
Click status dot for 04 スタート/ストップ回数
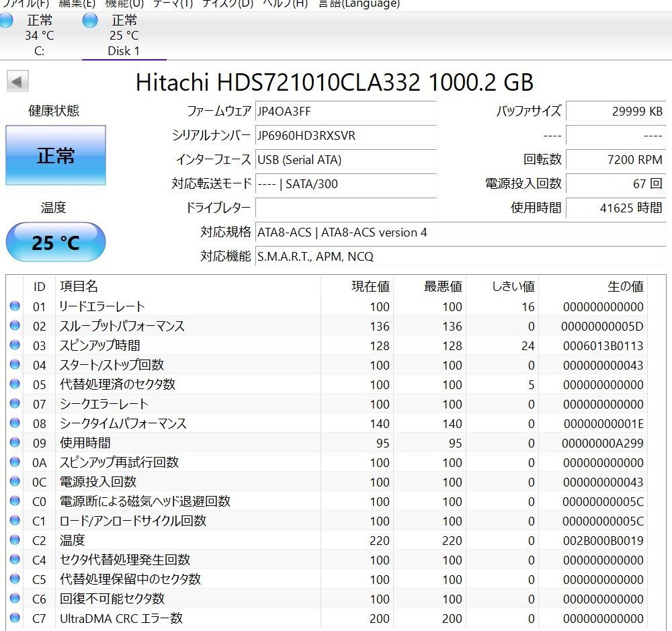click(x=15, y=364)
